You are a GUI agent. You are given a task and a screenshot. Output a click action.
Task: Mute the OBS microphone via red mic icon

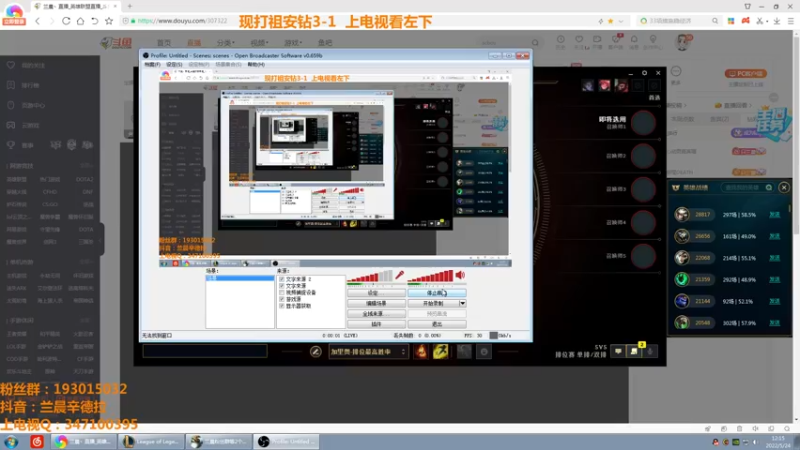[x=399, y=276]
